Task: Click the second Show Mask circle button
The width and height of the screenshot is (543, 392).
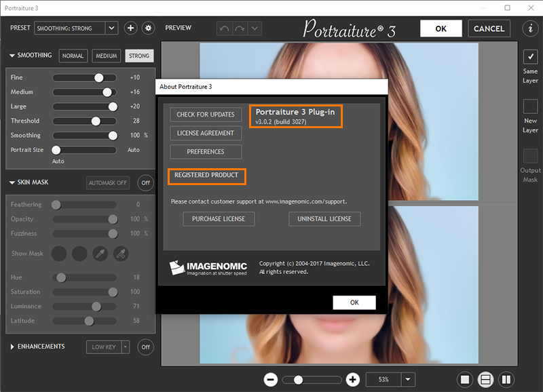Action: click(79, 254)
